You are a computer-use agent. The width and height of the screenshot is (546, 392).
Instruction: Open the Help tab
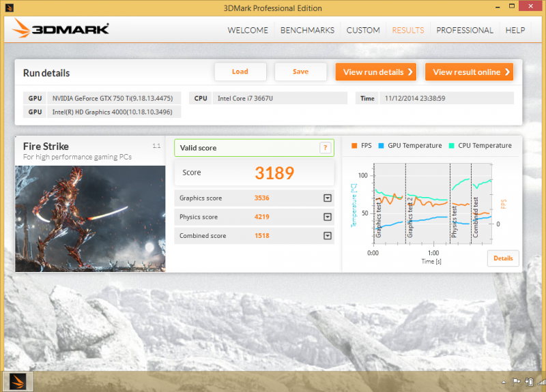click(515, 30)
